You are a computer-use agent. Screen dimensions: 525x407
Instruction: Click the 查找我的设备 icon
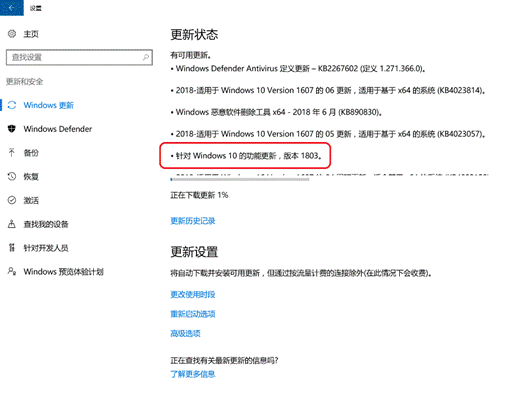point(12,224)
